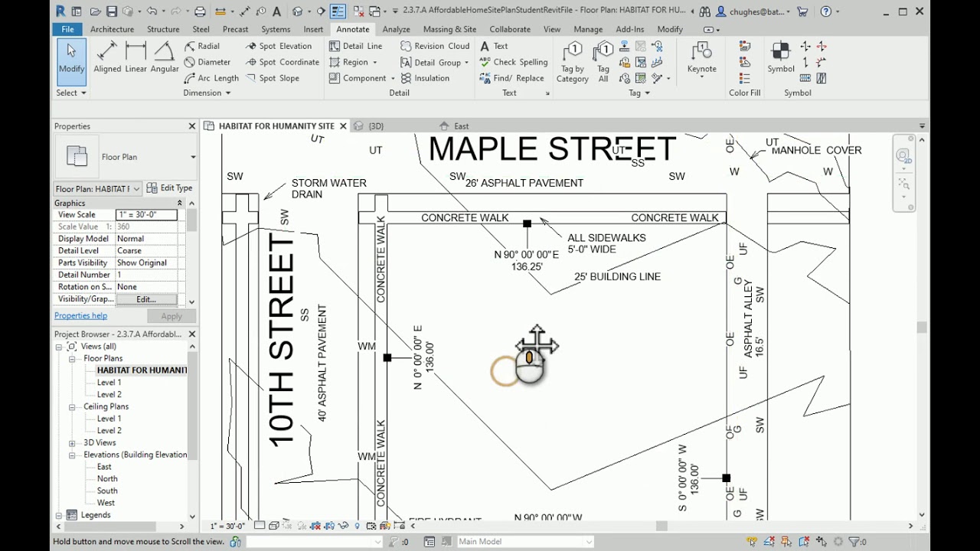The width and height of the screenshot is (980, 551).
Task: Switch to the {3D} view tab
Action: (376, 126)
